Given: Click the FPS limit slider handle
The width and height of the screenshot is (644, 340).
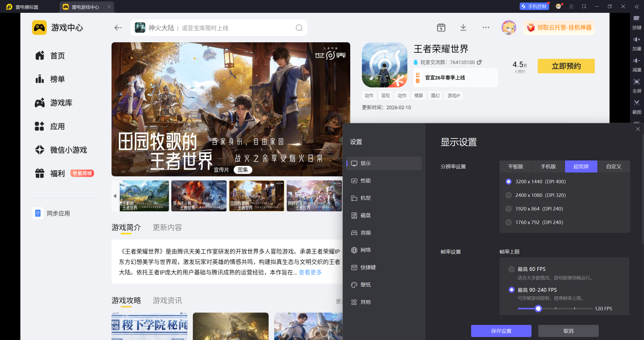Looking at the screenshot, I should [538, 309].
